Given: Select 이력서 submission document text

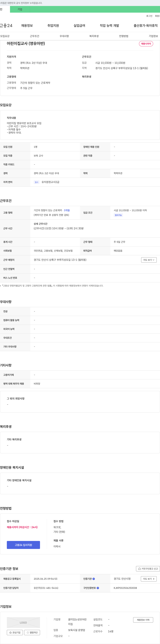Looking at the screenshot, I should click(57, 546).
